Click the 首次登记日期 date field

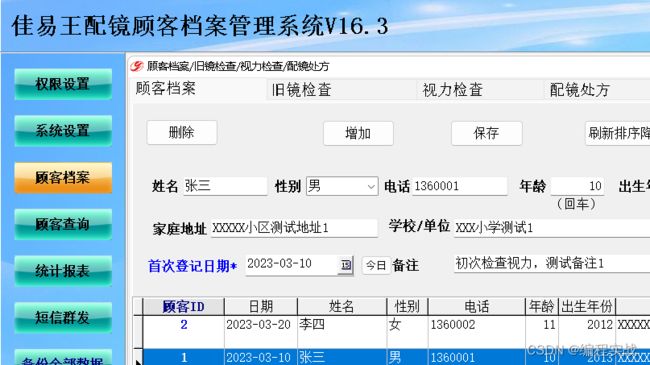(x=292, y=265)
